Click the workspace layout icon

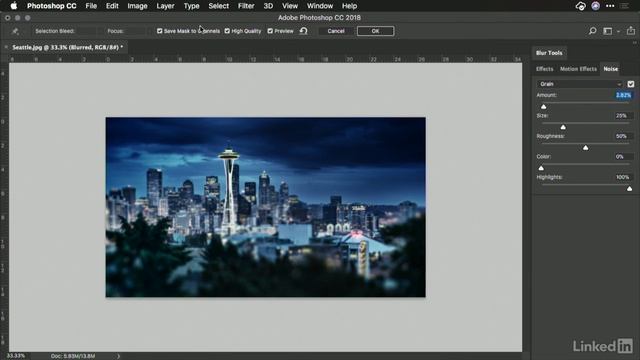[x=608, y=31]
